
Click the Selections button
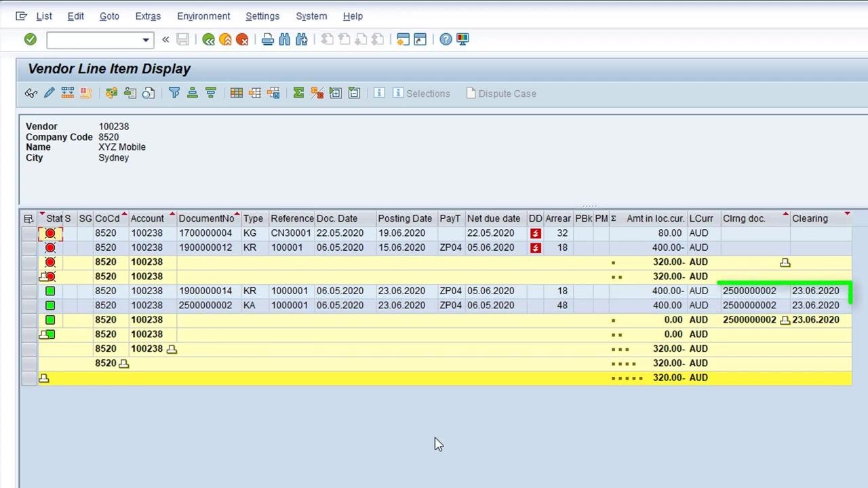(421, 94)
